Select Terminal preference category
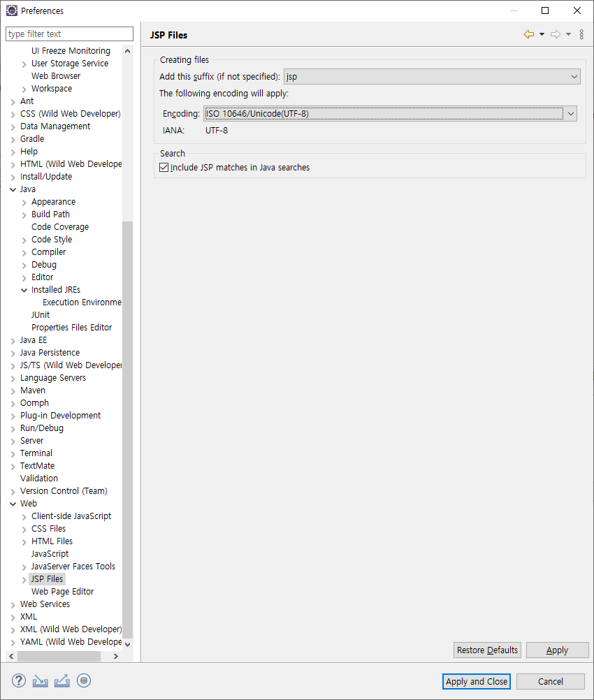 point(36,453)
